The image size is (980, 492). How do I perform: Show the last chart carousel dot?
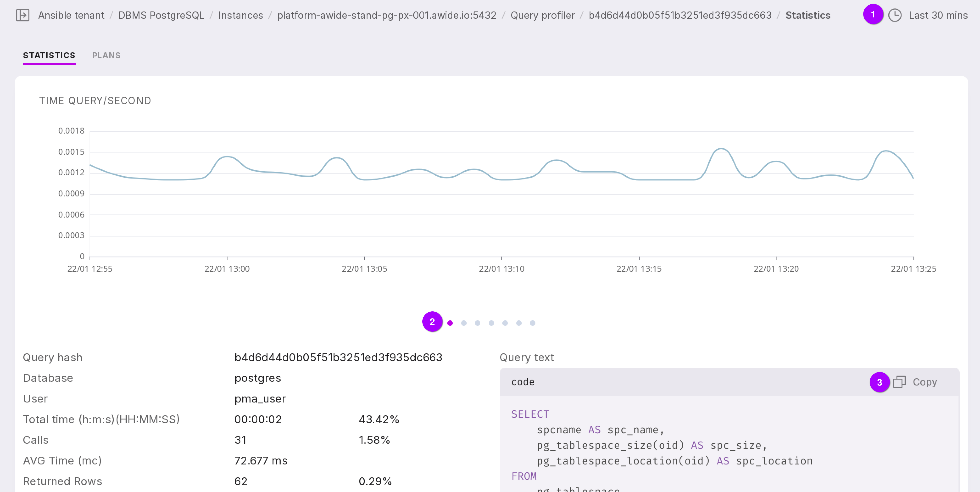(x=533, y=323)
